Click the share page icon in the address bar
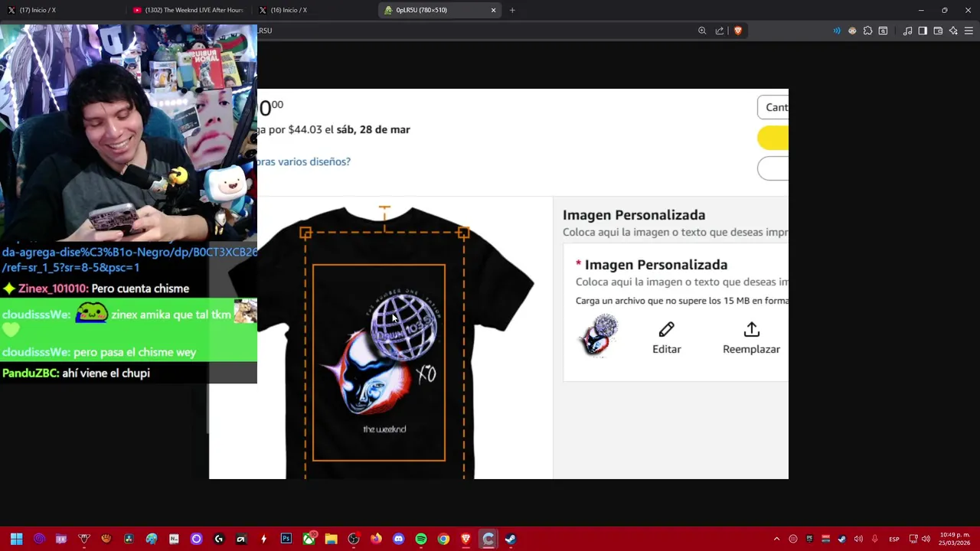This screenshot has width=980, height=551. (x=720, y=31)
